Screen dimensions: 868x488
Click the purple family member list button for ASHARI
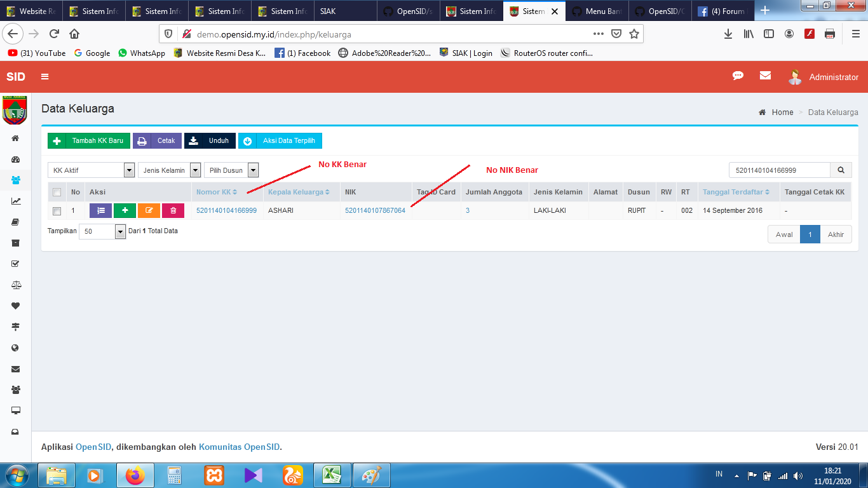[x=100, y=210]
